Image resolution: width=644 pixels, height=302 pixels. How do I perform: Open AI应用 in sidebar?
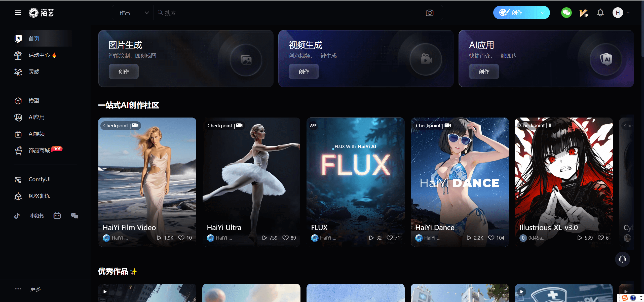(x=43, y=117)
